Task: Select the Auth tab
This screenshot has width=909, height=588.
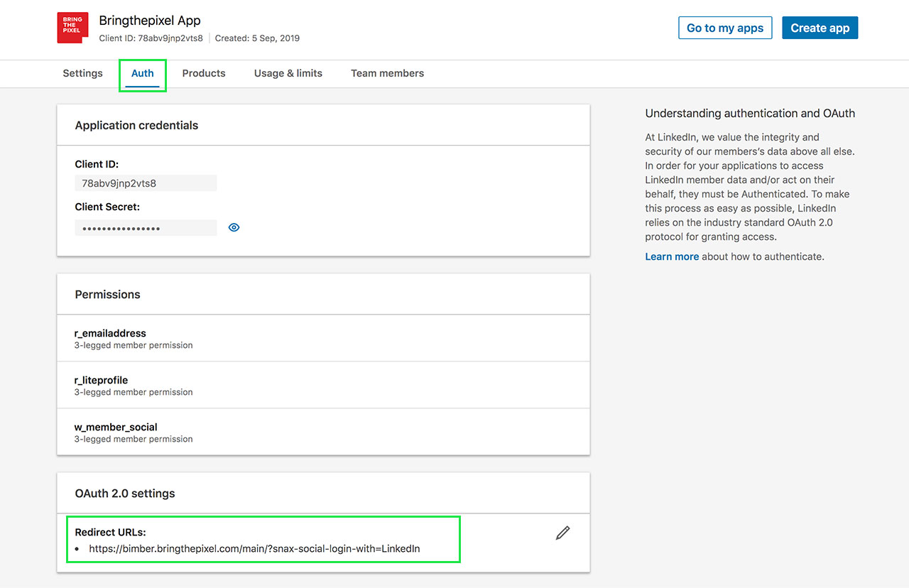Action: tap(143, 73)
